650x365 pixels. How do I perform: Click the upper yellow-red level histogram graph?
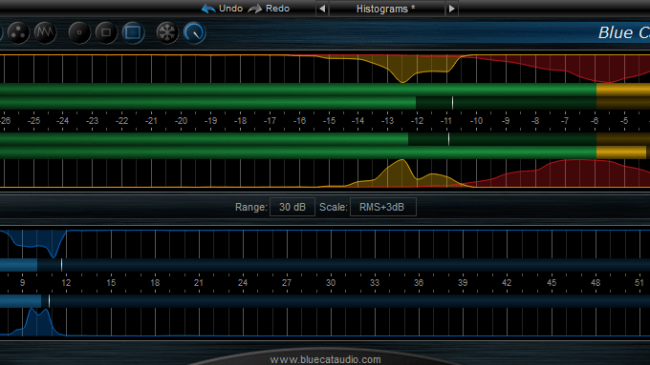tap(325, 68)
